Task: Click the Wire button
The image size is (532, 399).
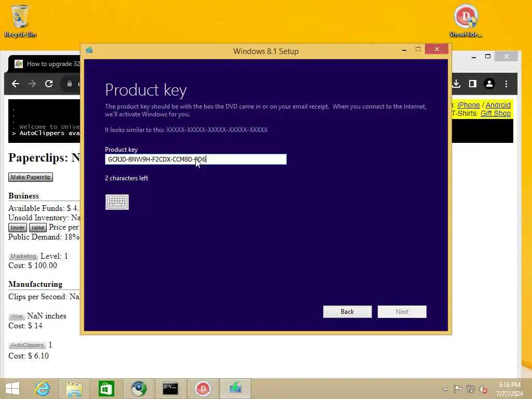Action: coord(16,316)
